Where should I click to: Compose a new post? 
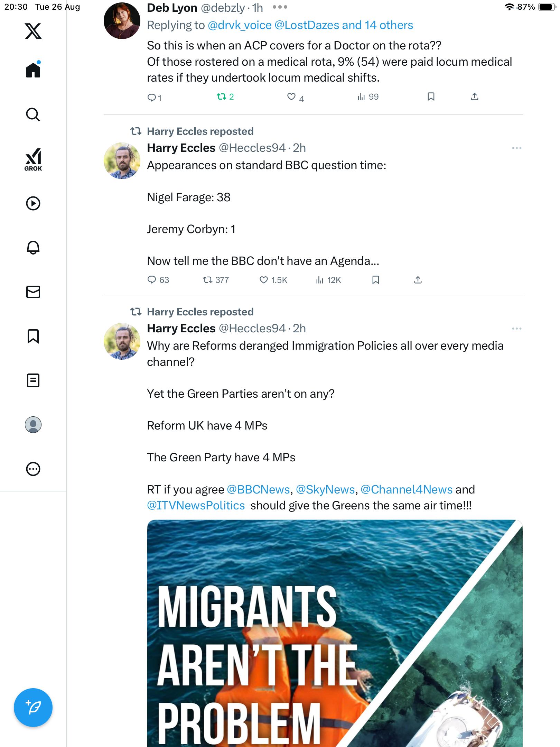33,708
